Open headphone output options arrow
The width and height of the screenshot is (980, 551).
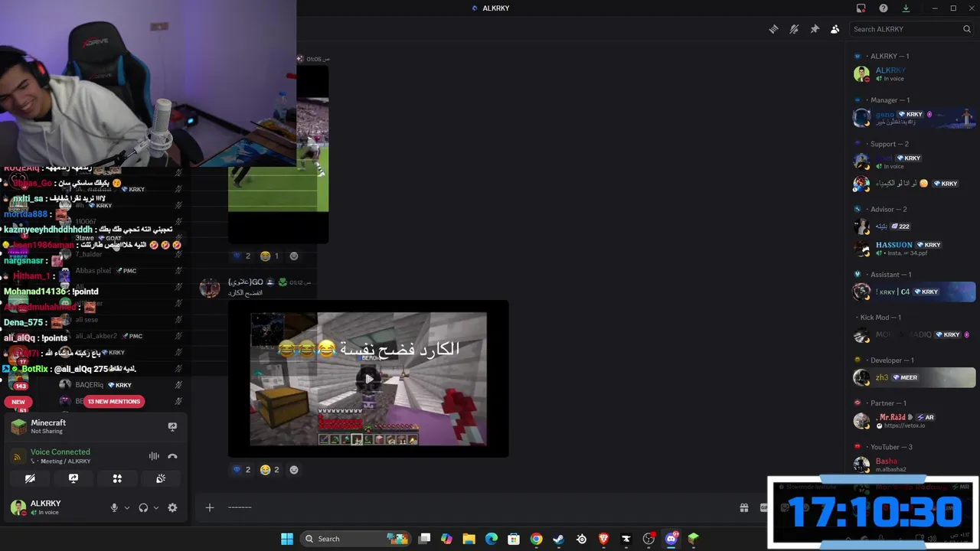(x=156, y=507)
